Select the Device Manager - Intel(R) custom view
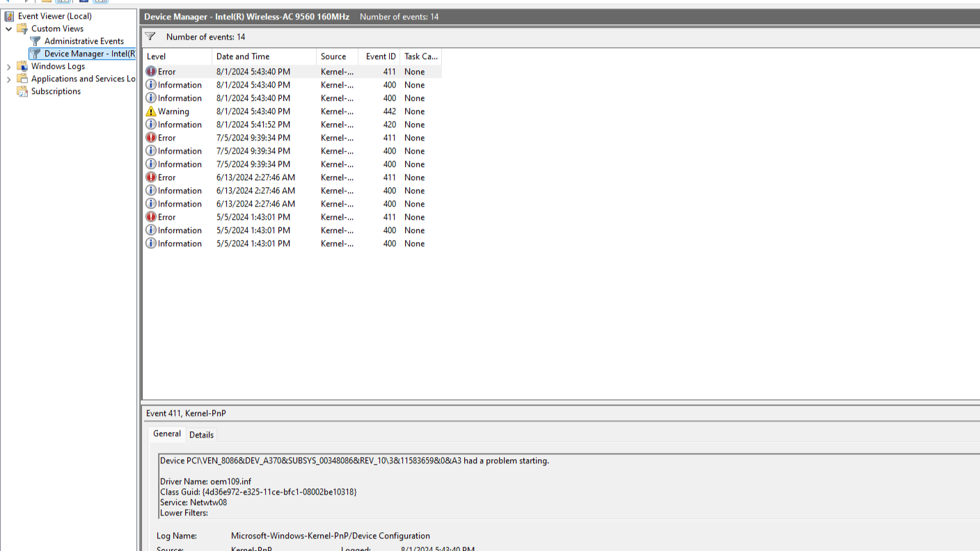The width and height of the screenshot is (980, 551). (89, 54)
